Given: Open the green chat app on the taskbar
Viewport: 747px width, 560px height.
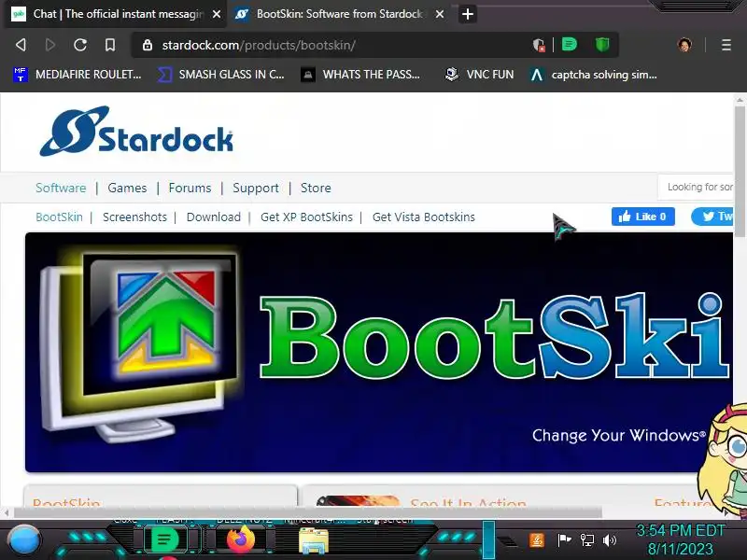Looking at the screenshot, I should coord(165,540).
